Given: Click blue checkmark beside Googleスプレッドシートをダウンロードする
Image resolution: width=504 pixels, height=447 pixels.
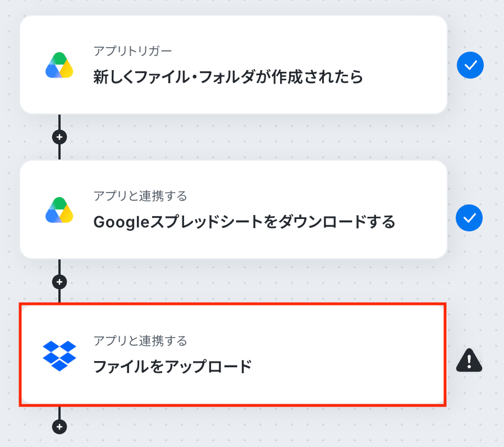Looking at the screenshot, I should click(469, 218).
